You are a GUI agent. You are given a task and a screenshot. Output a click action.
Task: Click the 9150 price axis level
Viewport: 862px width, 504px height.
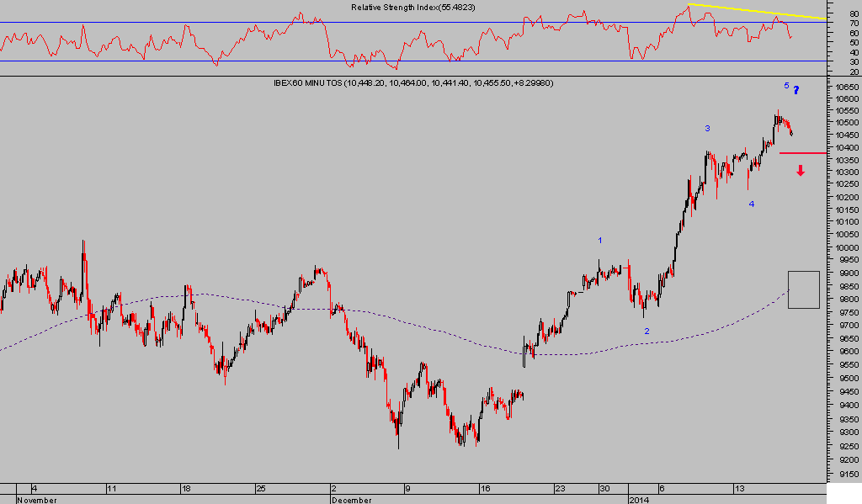pyautogui.click(x=844, y=475)
